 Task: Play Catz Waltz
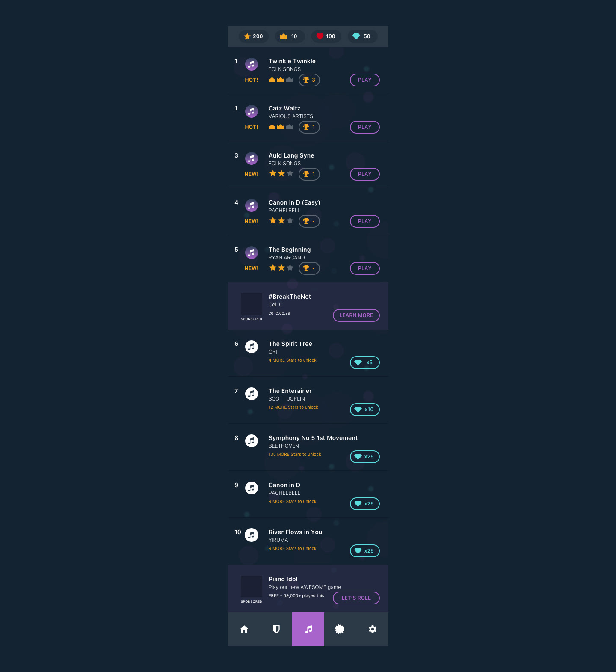(x=365, y=127)
